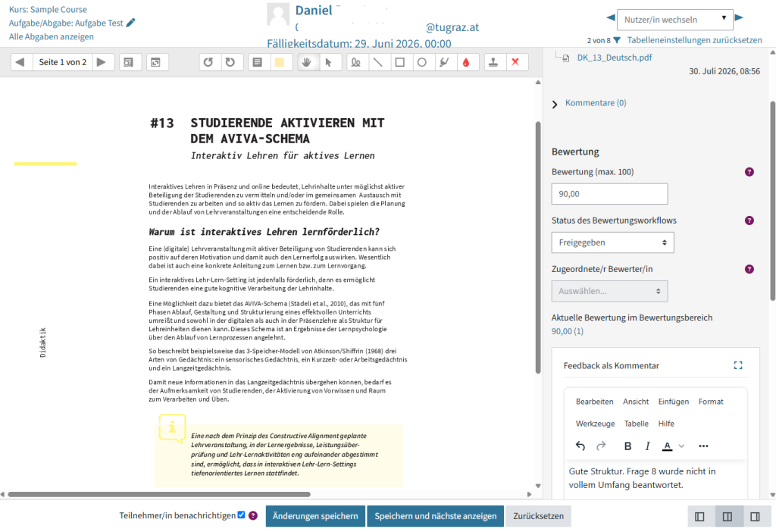776x532 pixels.
Task: Open search comments tool
Action: click(x=129, y=62)
